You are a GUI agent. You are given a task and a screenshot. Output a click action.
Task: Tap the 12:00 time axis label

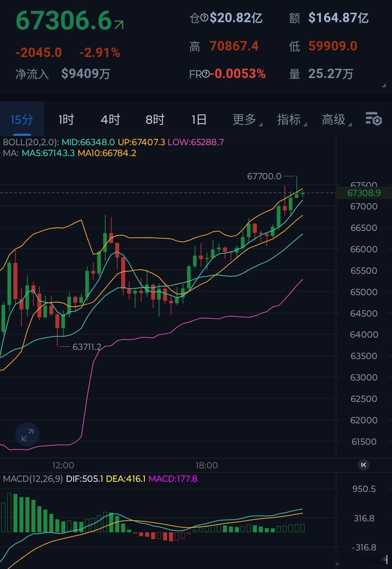pos(63,465)
